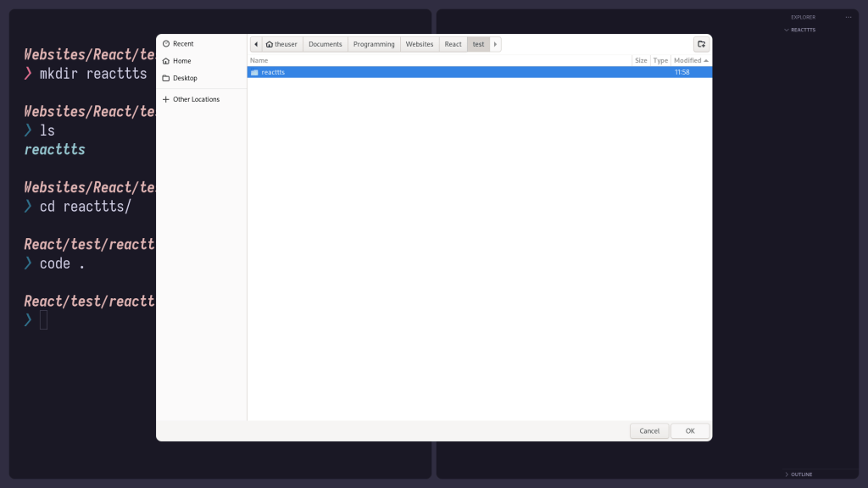Open Recent in the sidebar
Image resolution: width=868 pixels, height=488 pixels.
182,44
